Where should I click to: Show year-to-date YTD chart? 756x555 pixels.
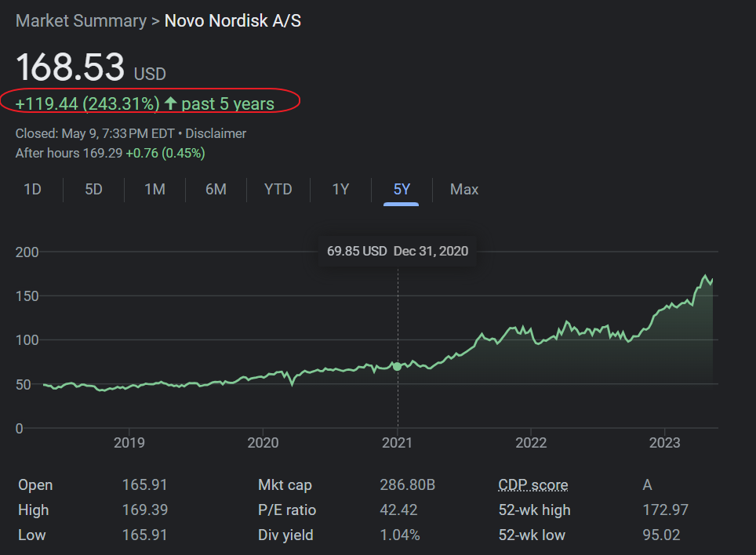[x=278, y=190]
